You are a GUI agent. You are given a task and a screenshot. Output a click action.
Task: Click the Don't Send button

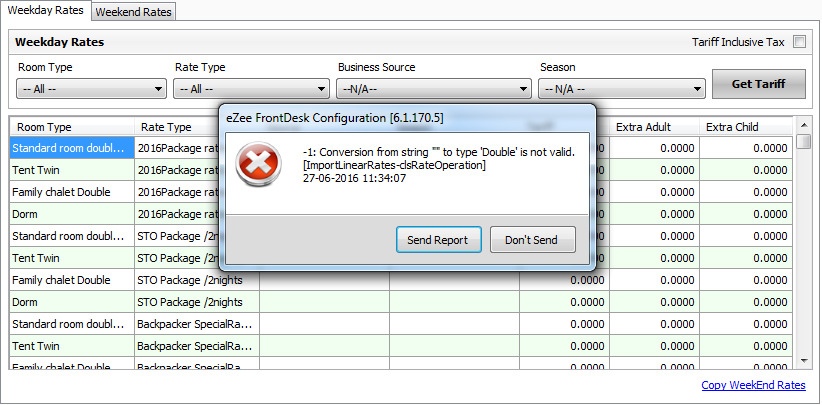point(533,240)
